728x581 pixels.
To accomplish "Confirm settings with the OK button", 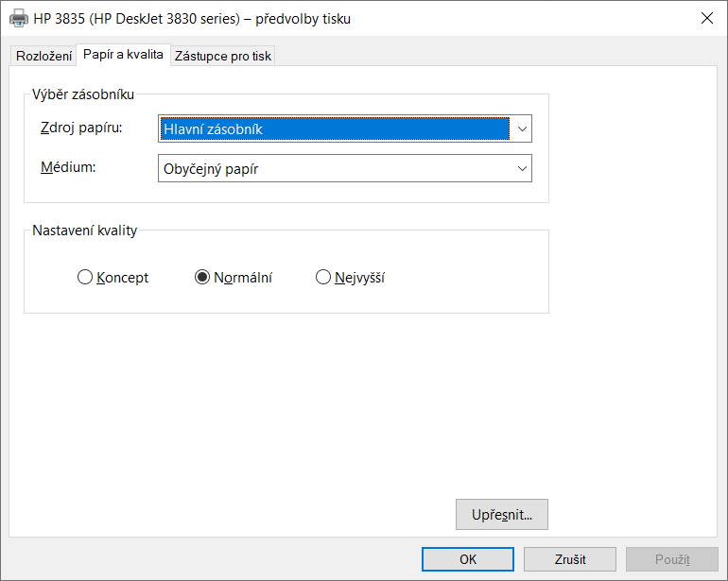I will (x=467, y=559).
